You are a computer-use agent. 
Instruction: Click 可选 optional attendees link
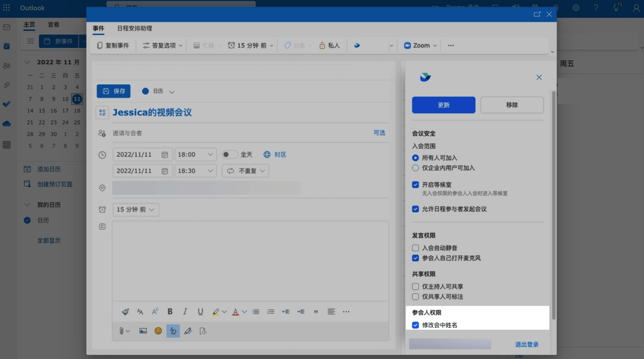pos(379,133)
